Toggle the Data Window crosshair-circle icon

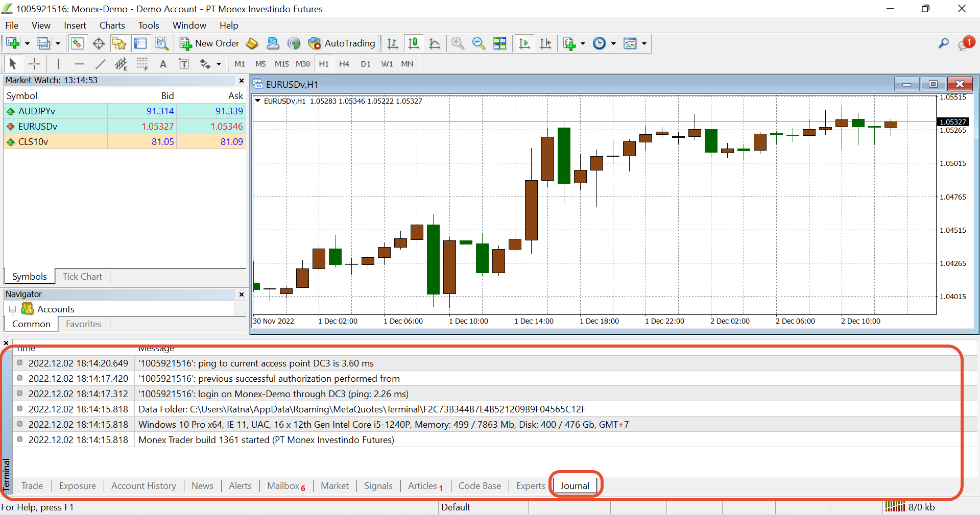coord(99,43)
